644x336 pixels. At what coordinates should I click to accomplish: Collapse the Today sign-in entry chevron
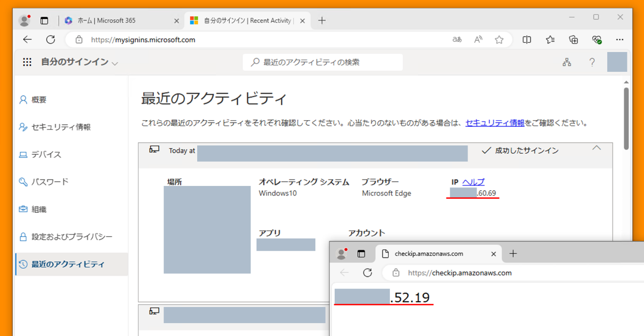point(597,148)
